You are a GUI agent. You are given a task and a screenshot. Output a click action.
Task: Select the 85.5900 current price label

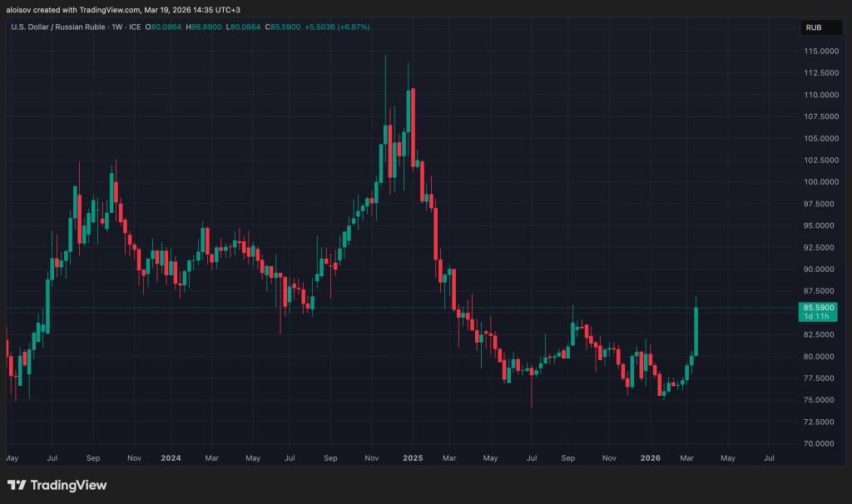pos(819,308)
